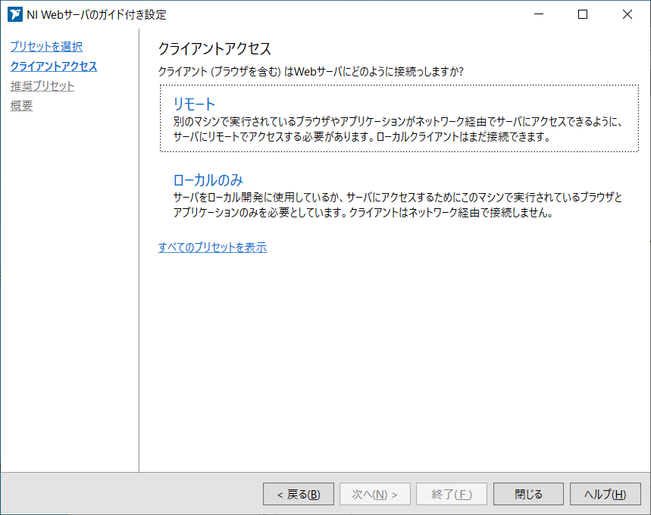Click the question text about Webサーバ connection
This screenshot has height=515, width=651.
311,72
